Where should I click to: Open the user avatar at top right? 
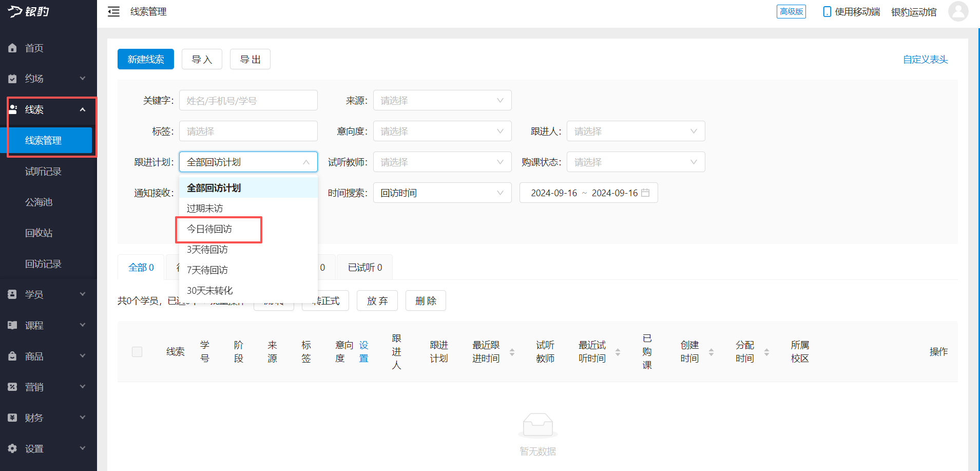pos(958,11)
